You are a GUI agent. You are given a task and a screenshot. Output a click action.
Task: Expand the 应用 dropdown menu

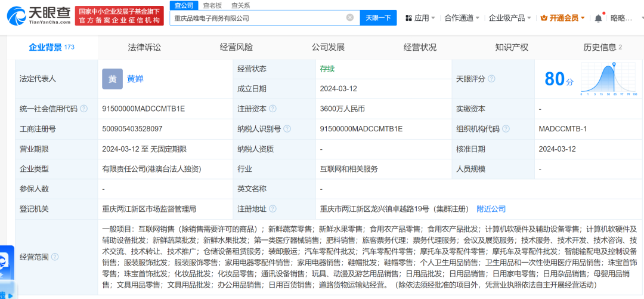tap(421, 18)
